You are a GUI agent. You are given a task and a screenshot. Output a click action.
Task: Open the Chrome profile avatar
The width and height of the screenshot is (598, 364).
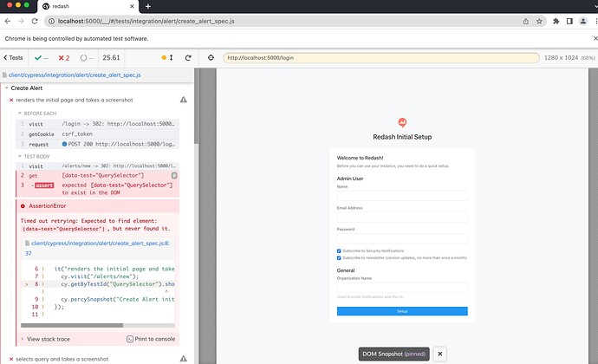tap(583, 22)
